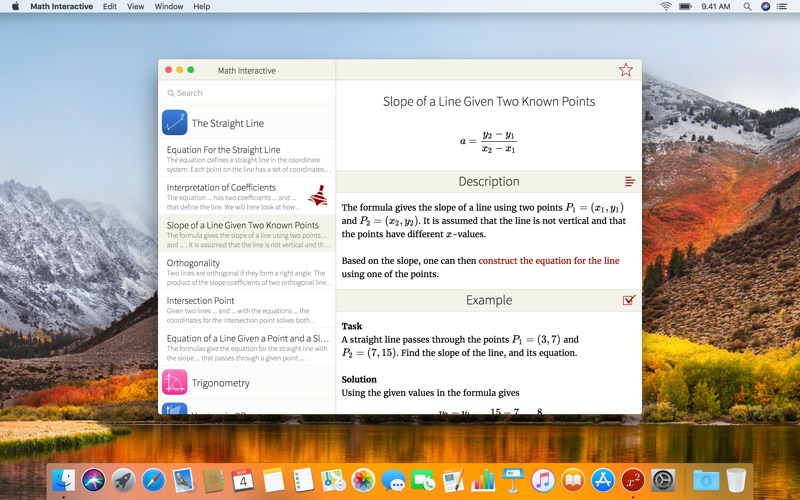
Task: Open The Straight Line chapter icon
Action: point(174,122)
